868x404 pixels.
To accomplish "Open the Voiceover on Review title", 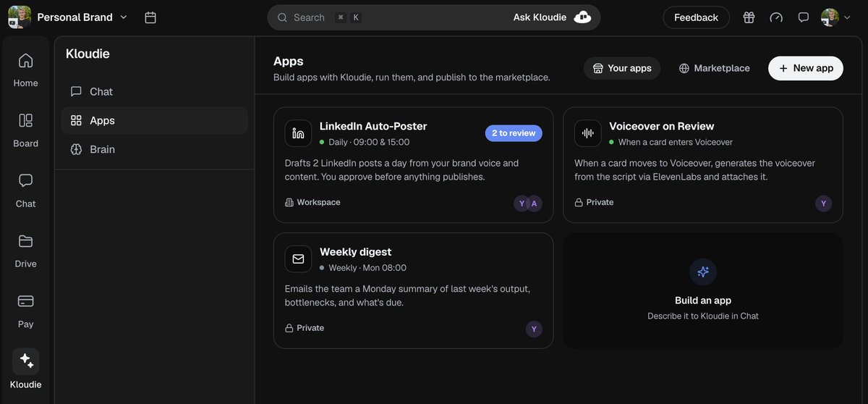I will [662, 126].
